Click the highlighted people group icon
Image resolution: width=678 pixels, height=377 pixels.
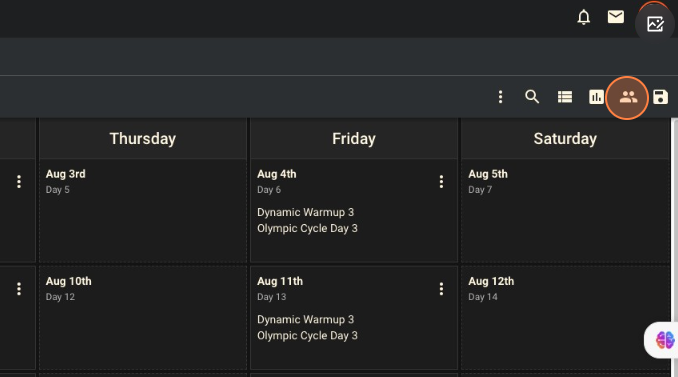[x=627, y=97]
